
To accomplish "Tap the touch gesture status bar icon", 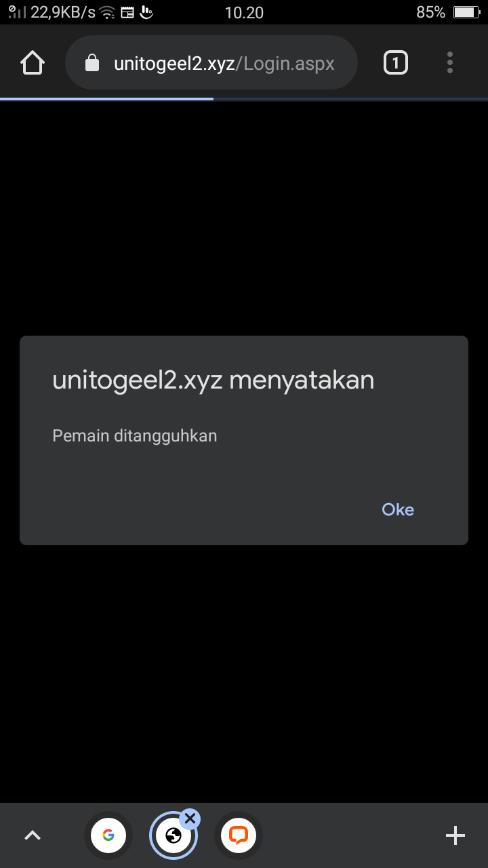I will tap(146, 12).
